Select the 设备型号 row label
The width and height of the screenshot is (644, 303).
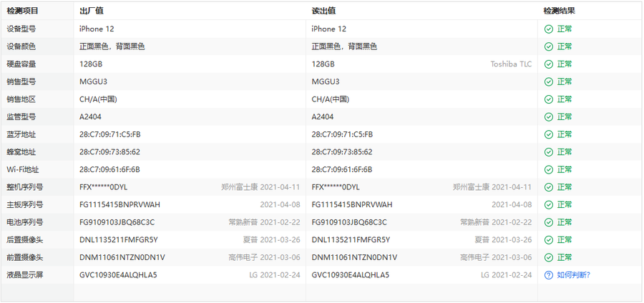[x=21, y=29]
